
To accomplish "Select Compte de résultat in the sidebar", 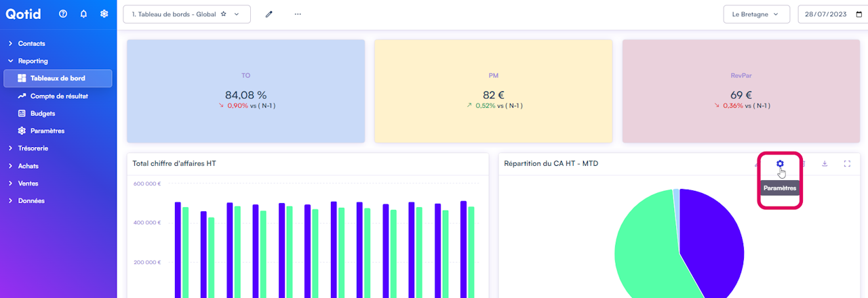I will point(58,96).
